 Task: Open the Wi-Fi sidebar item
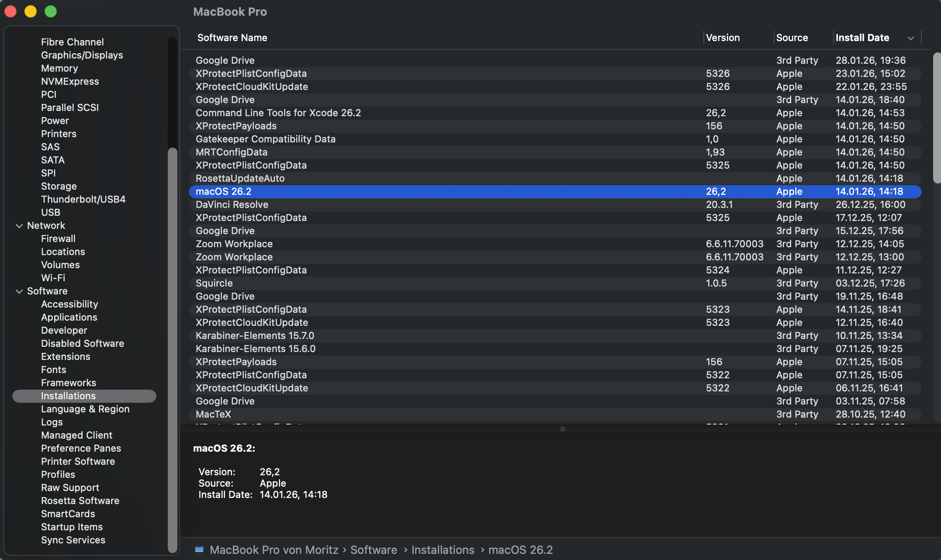point(53,278)
